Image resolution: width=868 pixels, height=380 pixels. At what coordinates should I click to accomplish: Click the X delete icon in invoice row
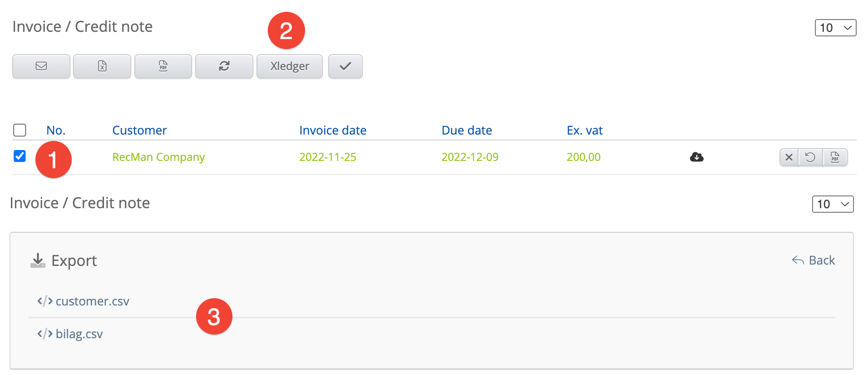[789, 157]
